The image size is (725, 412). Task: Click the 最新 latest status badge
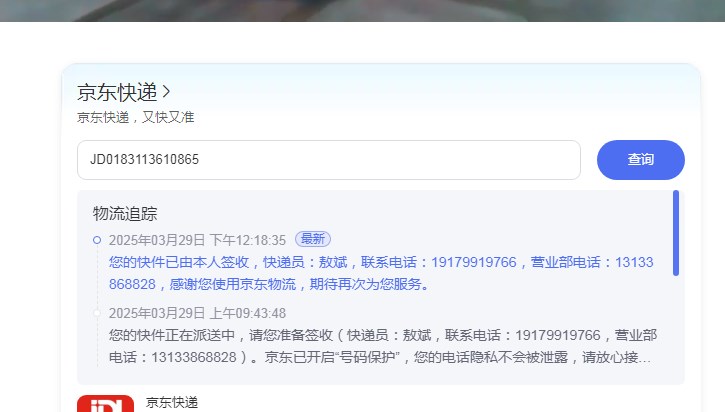click(313, 239)
